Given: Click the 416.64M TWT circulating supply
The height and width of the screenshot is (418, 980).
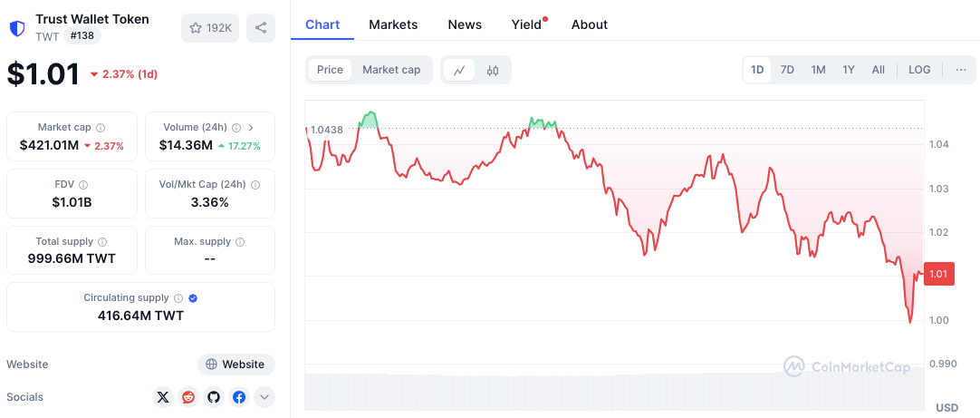Looking at the screenshot, I should pos(140,316).
